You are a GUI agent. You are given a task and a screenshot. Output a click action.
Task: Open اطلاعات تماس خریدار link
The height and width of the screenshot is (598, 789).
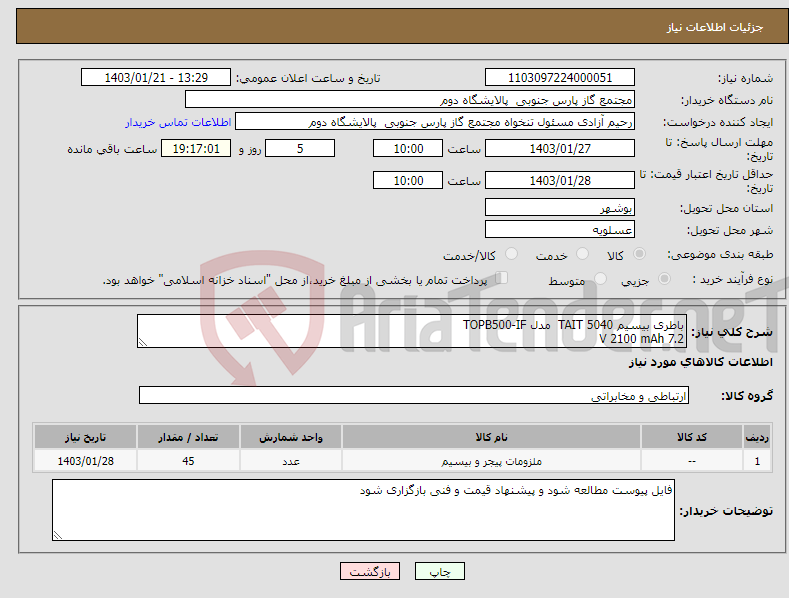coord(178,122)
